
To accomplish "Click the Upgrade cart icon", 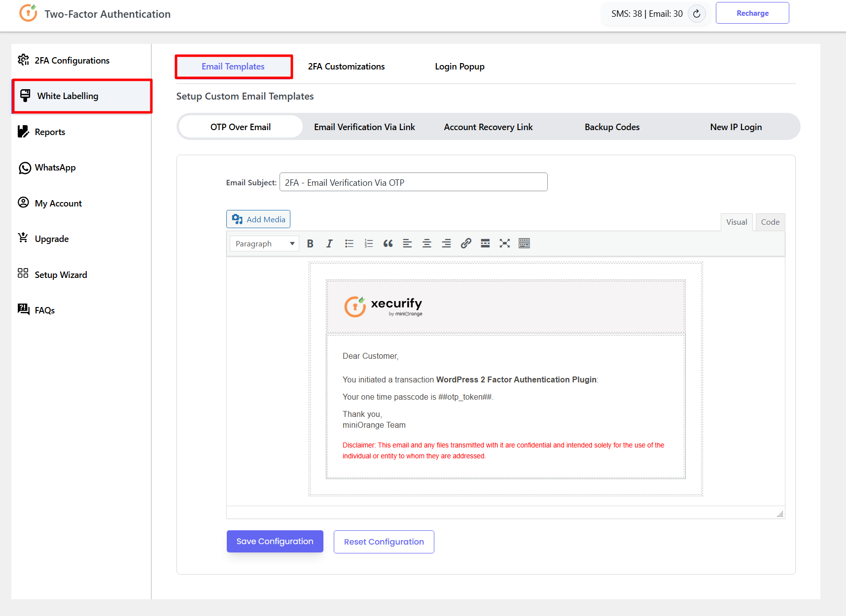I will coord(23,238).
